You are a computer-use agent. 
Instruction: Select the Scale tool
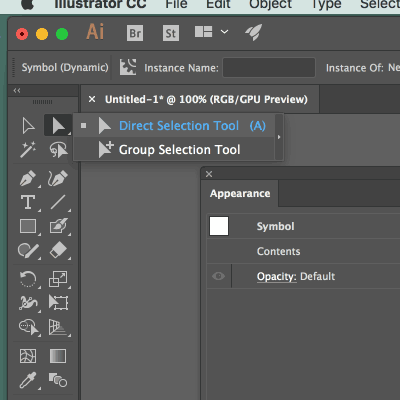[x=58, y=279]
